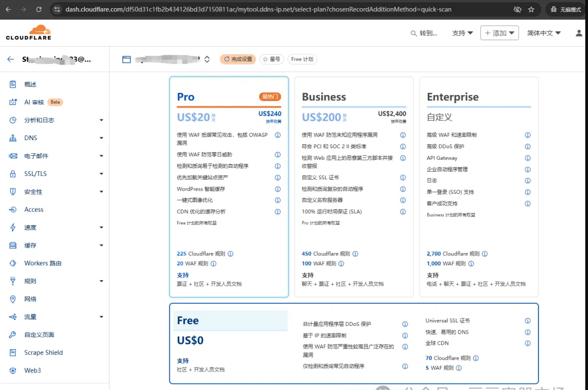Screen dimensions: 588x390
Task: Show info for 自定义 SSL 证书 feature
Action: (403, 178)
